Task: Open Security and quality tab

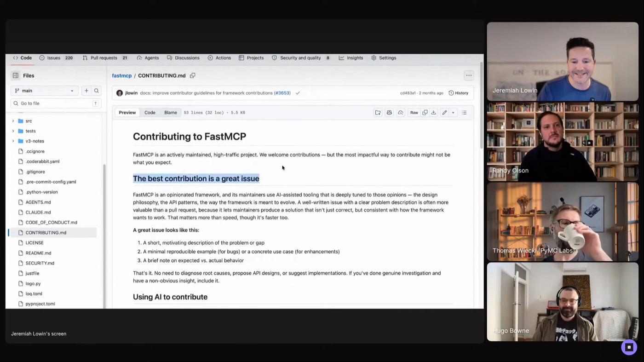Action: 301,58
